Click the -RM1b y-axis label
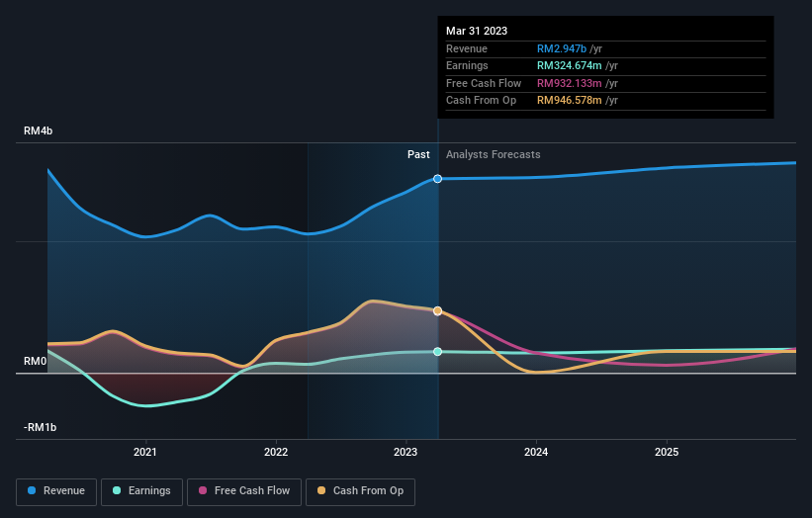The width and height of the screenshot is (812, 518). pos(40,427)
